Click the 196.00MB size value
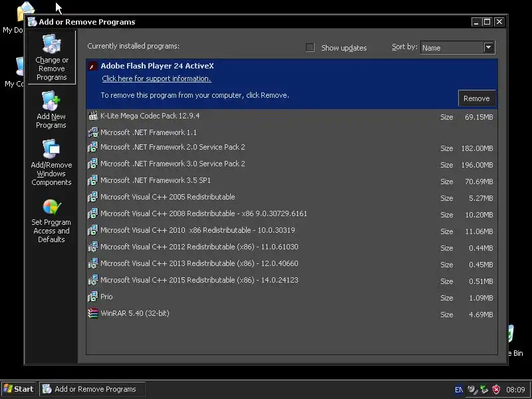 tap(477, 165)
